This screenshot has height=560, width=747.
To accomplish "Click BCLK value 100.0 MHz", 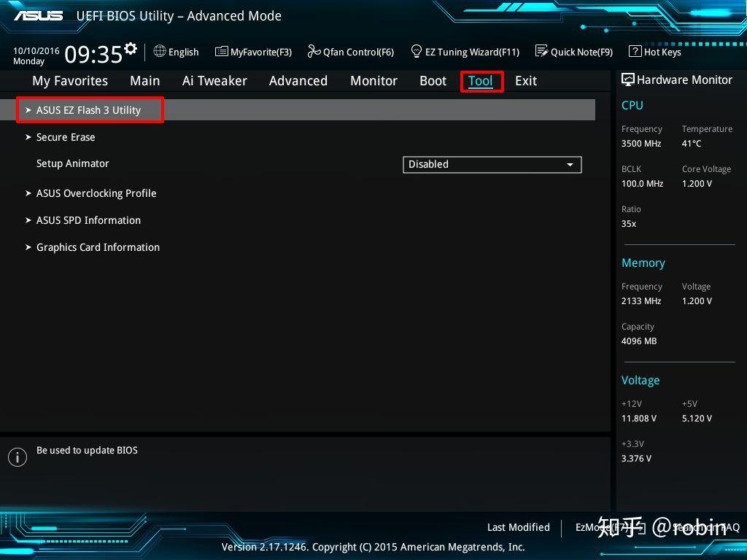I will click(642, 183).
